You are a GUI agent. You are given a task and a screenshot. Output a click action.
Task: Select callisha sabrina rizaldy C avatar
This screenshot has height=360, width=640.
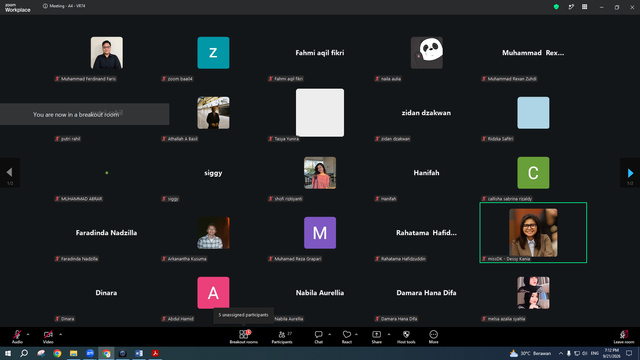(533, 173)
